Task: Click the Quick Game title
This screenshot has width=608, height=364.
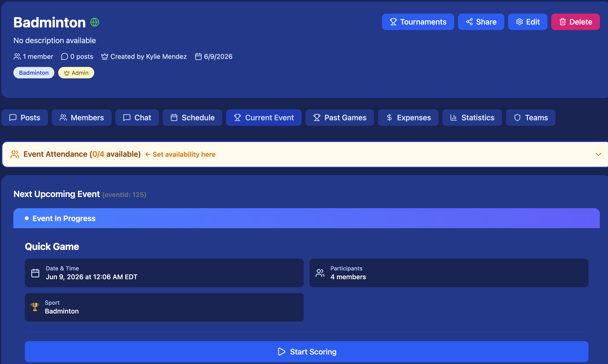Action: click(x=52, y=247)
